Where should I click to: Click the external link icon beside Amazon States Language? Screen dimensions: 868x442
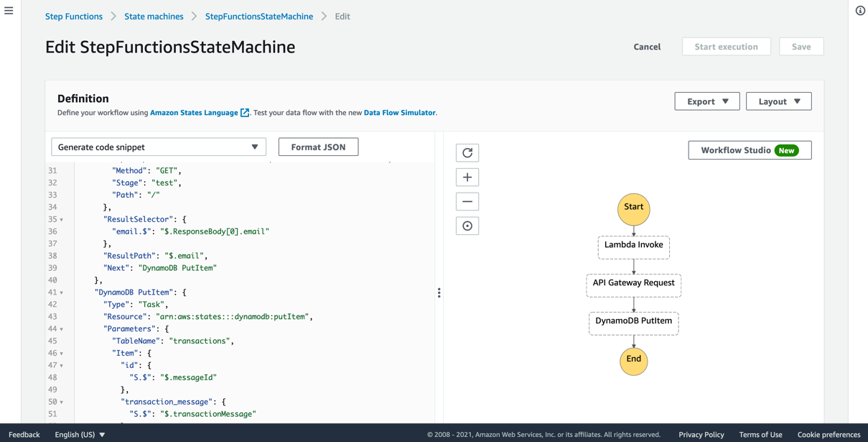point(245,113)
